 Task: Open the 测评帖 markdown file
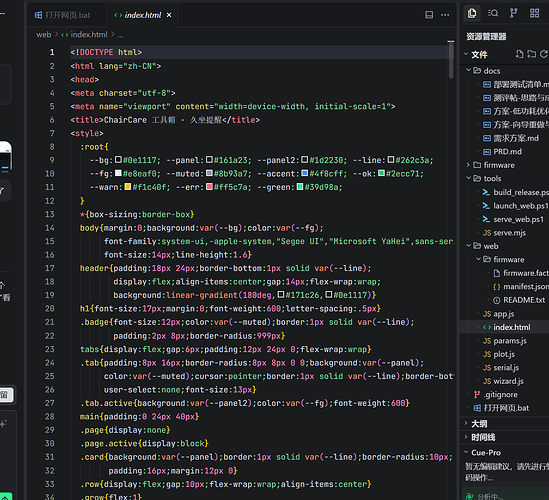click(x=521, y=98)
